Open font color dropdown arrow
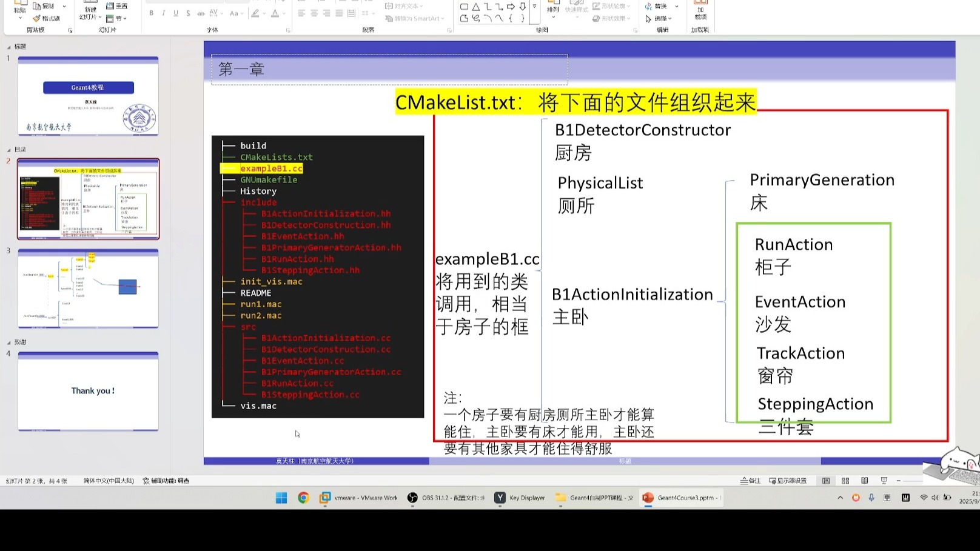This screenshot has height=551, width=980. coord(283,13)
